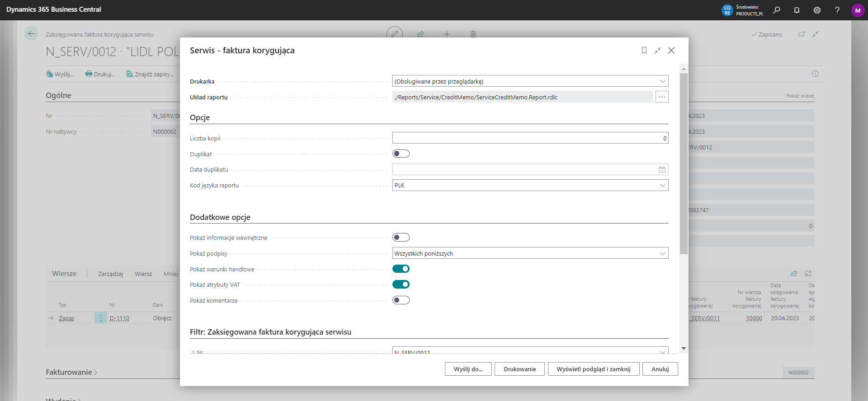Open the Zarządzaj lines menu
This screenshot has height=401, width=868.
(111, 274)
